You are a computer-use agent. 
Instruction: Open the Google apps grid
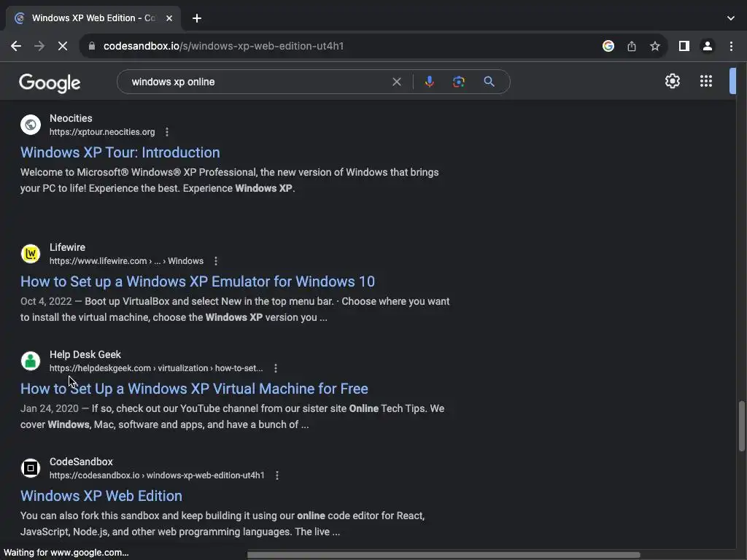[x=706, y=81]
